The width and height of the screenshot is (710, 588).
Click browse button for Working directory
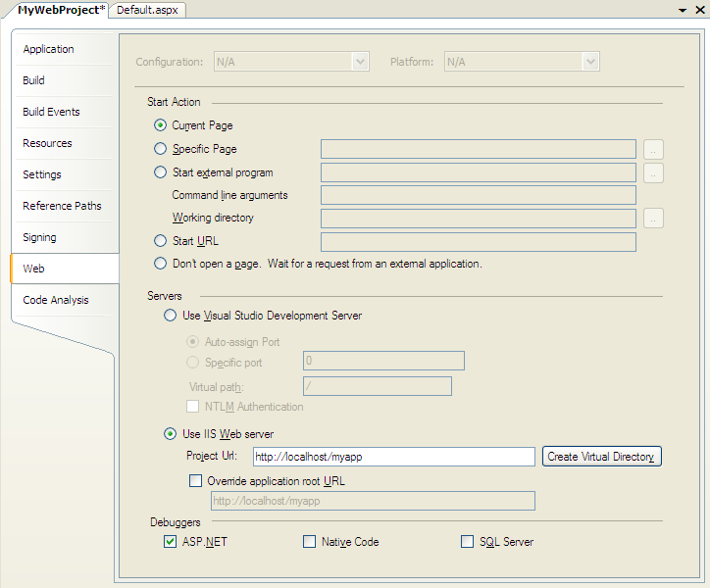pyautogui.click(x=654, y=218)
